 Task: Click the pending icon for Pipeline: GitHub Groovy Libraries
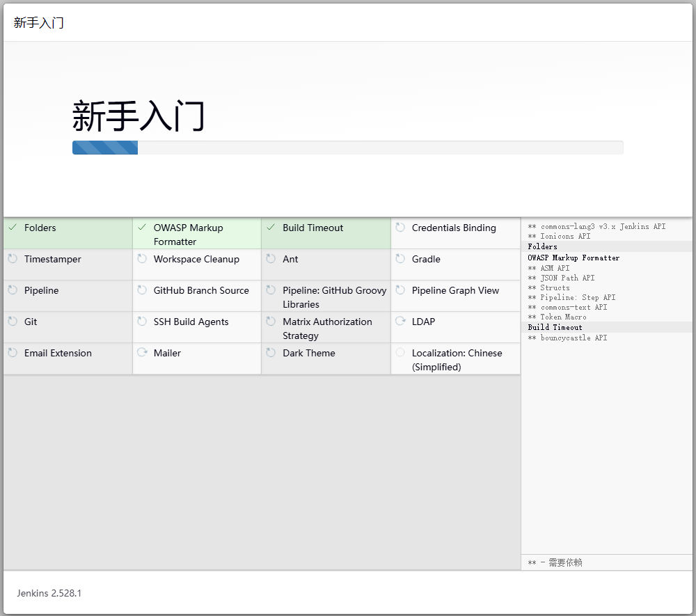pos(271,290)
